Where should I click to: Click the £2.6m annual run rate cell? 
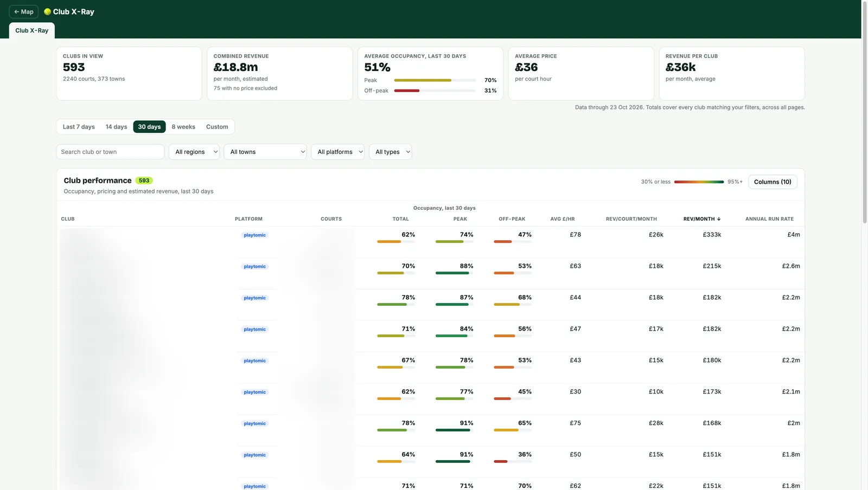point(791,266)
